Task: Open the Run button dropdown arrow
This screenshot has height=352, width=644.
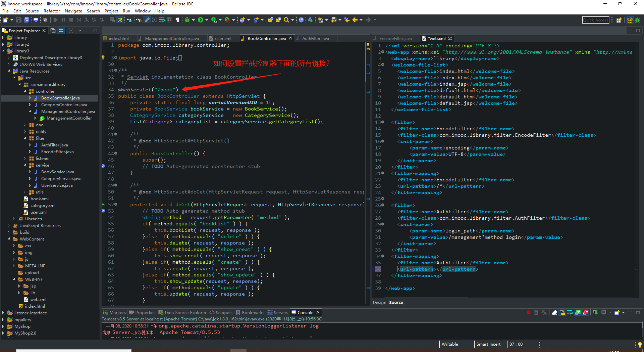Action: click(207, 20)
